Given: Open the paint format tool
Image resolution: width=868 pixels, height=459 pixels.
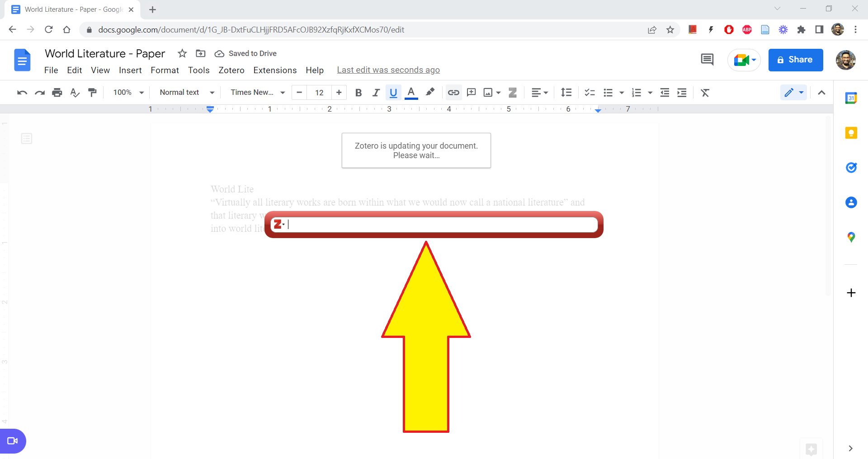Looking at the screenshot, I should (92, 93).
